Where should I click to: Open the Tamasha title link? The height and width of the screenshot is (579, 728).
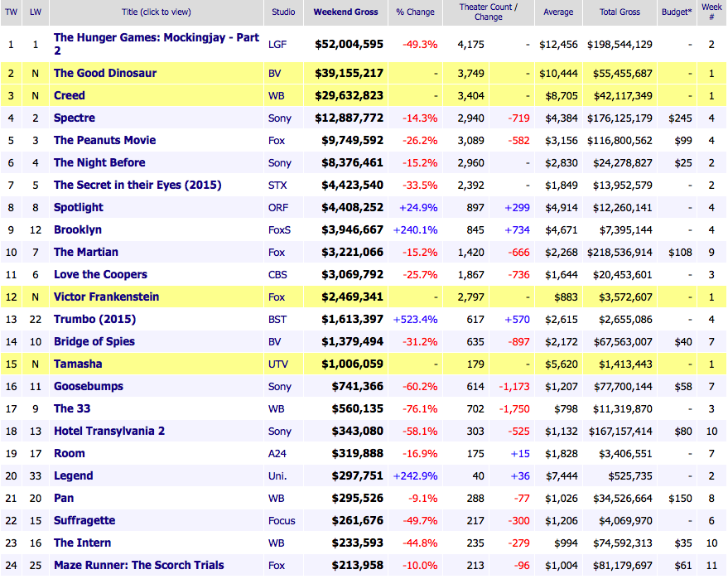pyautogui.click(x=78, y=364)
